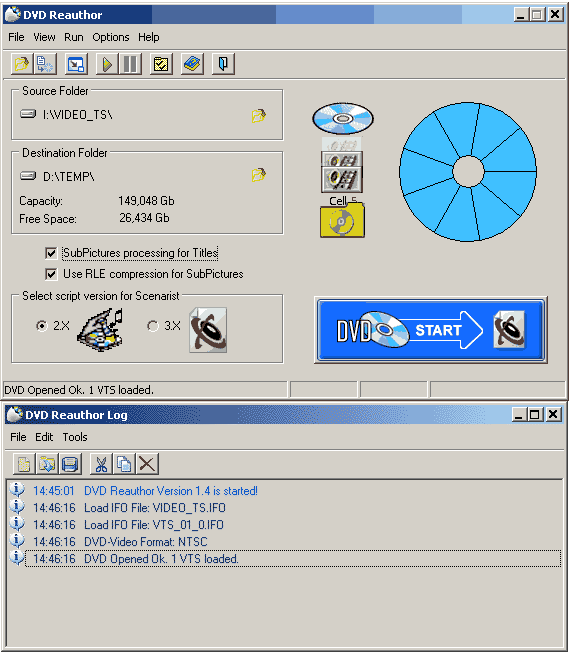Select the 2.X Scenarist script version

point(42,326)
